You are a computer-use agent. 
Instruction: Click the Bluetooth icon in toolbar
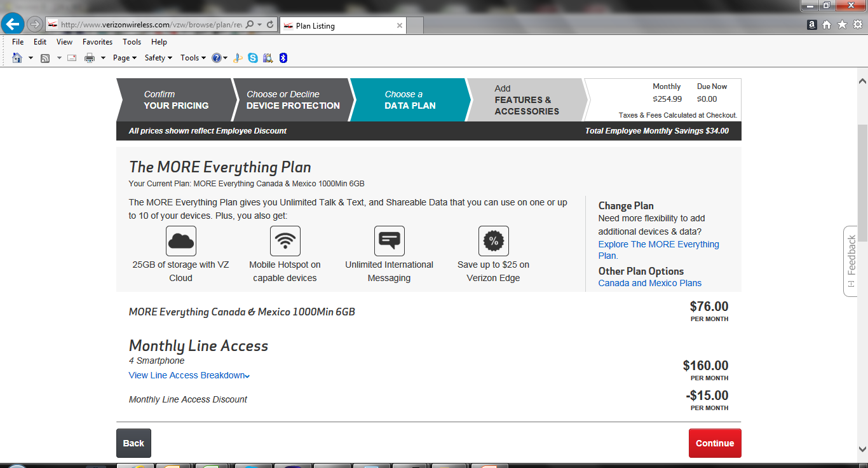283,58
